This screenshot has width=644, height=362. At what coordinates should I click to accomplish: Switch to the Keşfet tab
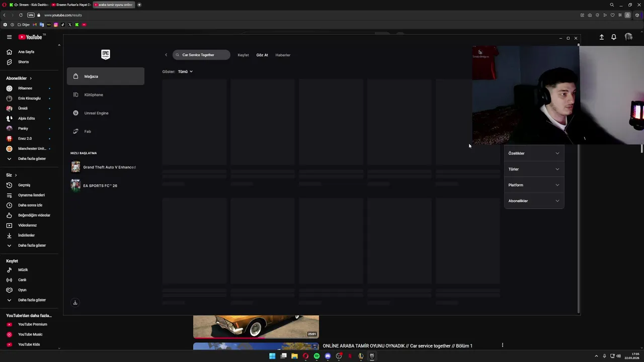[x=243, y=55]
